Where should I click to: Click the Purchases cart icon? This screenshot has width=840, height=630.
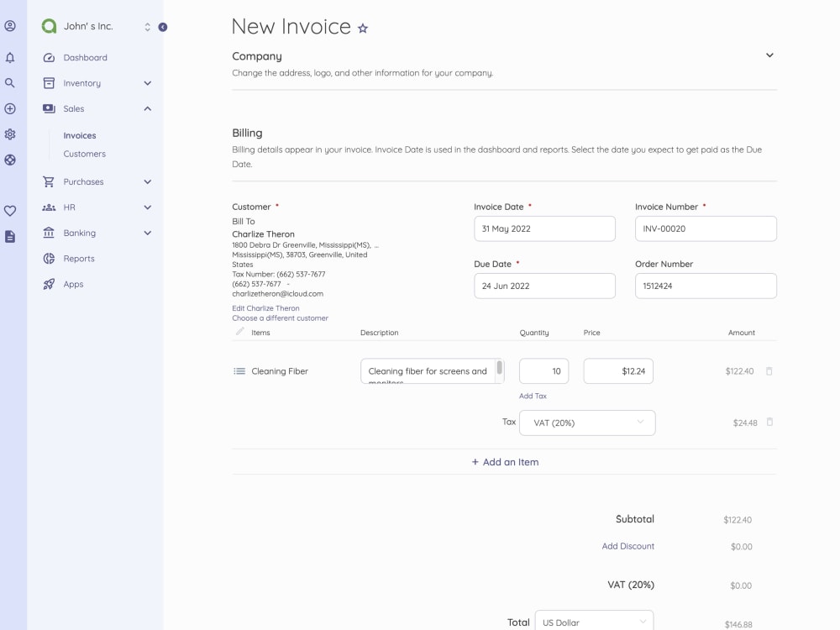[x=49, y=181]
